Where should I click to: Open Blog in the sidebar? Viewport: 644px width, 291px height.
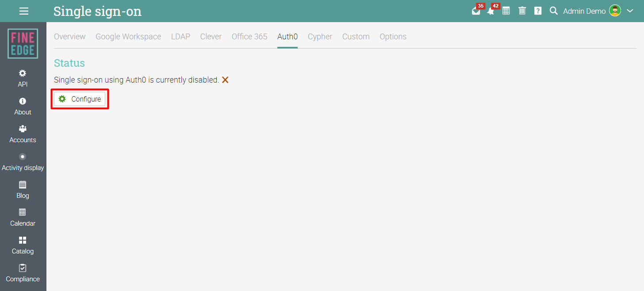[x=23, y=190]
